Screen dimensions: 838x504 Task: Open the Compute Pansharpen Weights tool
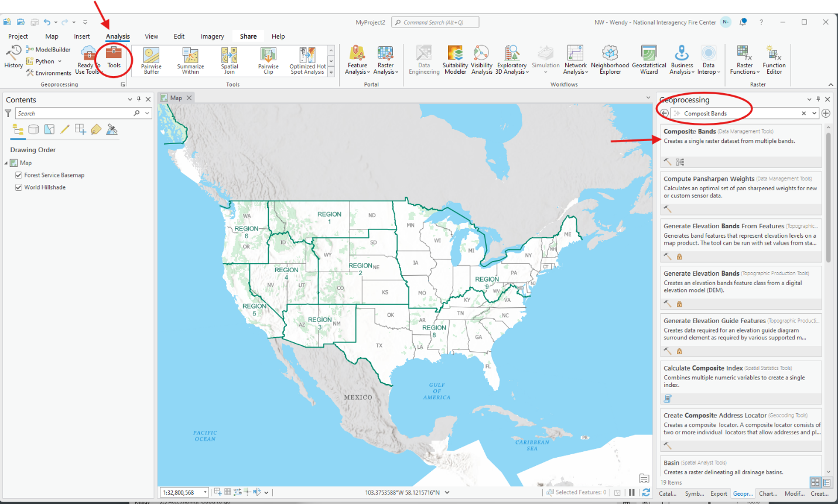click(741, 194)
